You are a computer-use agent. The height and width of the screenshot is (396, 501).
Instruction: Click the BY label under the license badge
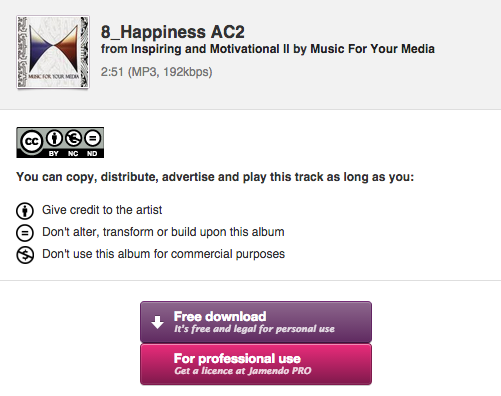click(x=54, y=154)
